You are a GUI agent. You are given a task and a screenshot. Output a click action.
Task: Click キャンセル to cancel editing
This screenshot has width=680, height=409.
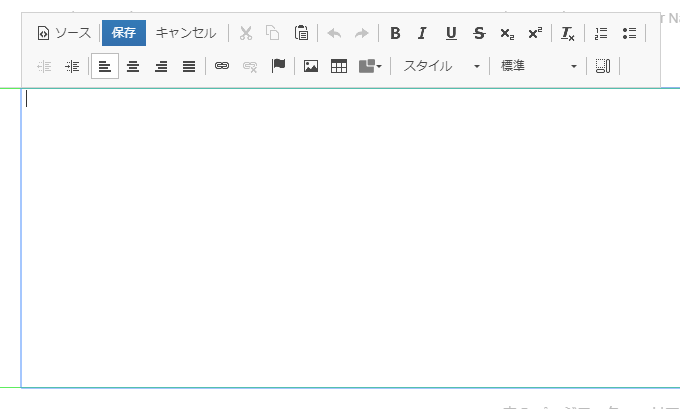[x=186, y=33]
